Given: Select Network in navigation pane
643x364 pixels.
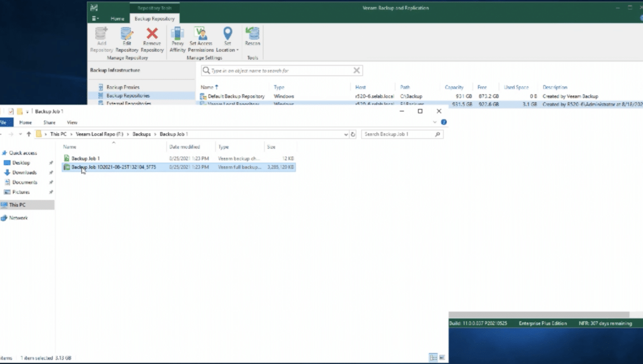Looking at the screenshot, I should click(19, 218).
